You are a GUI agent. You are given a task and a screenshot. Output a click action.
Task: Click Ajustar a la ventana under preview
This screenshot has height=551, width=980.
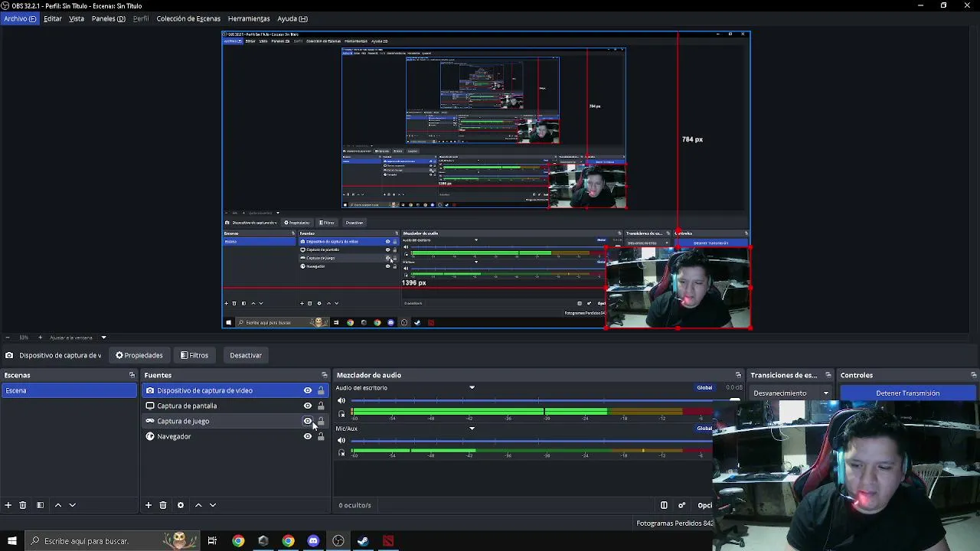[x=71, y=337]
